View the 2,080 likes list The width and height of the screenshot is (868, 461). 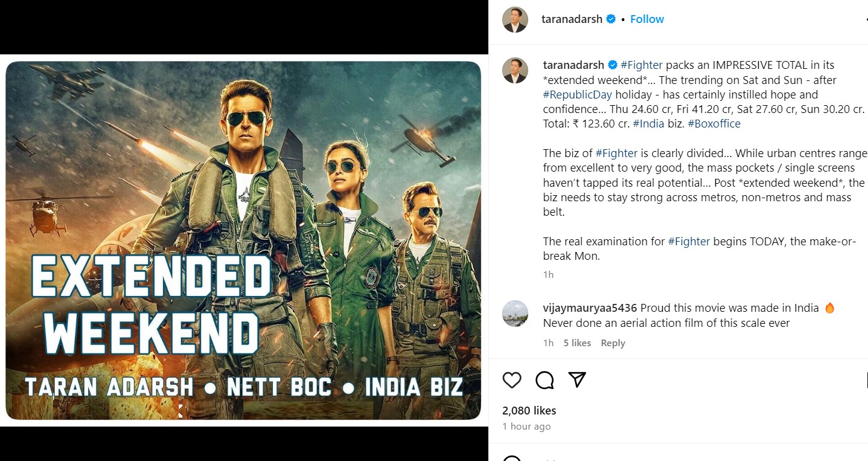[529, 411]
